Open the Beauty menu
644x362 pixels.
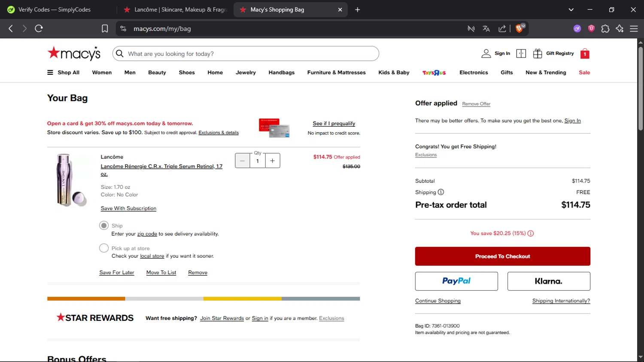(157, 73)
